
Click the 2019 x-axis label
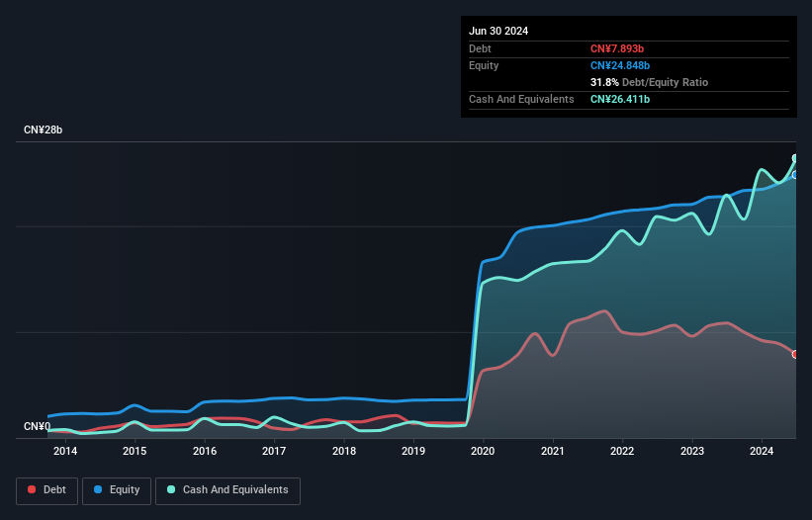(413, 451)
